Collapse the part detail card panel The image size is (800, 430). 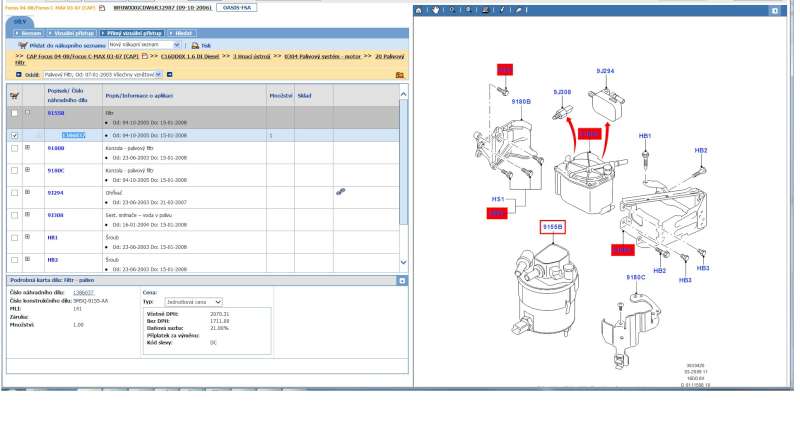pos(402,281)
